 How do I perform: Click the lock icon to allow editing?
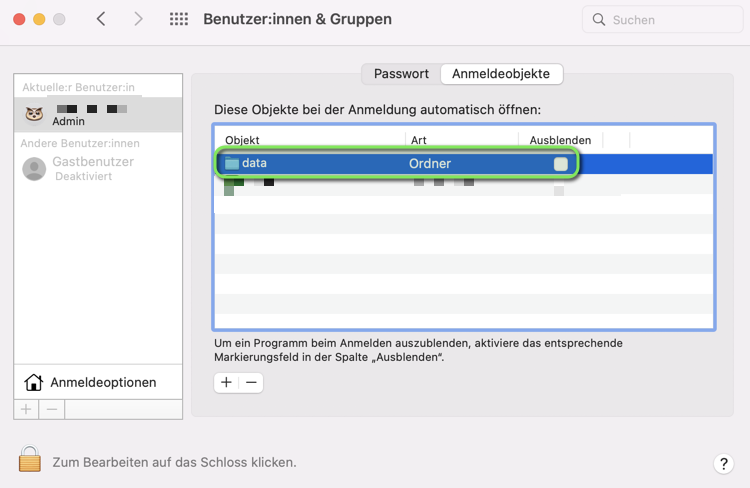(x=30, y=459)
